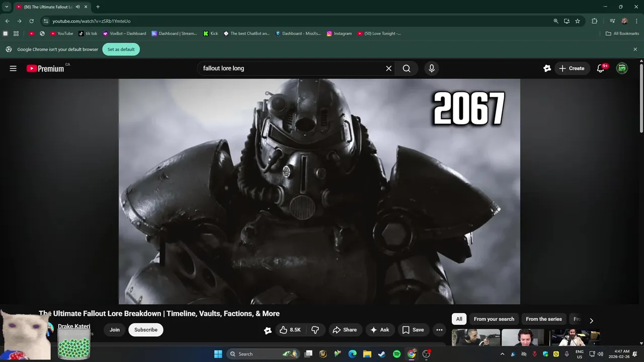
Task: Open the ENG US language switcher
Action: coord(580,354)
